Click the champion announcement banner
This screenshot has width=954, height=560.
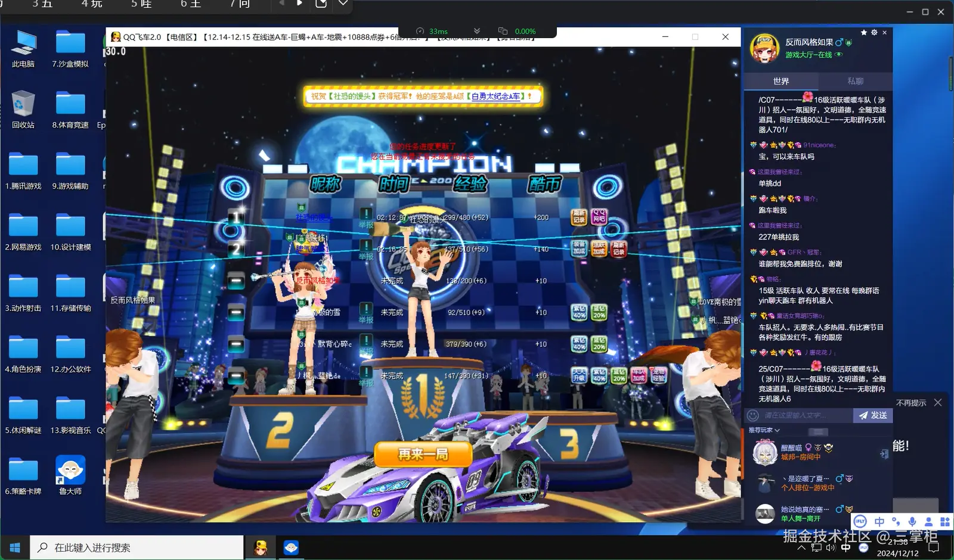tap(423, 96)
